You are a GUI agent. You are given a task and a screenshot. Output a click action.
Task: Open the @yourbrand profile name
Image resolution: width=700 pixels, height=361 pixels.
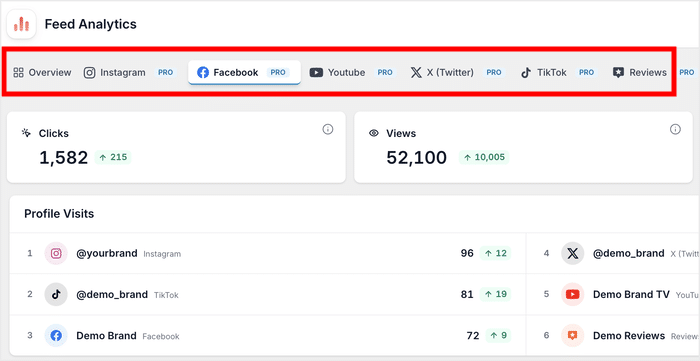(x=107, y=253)
